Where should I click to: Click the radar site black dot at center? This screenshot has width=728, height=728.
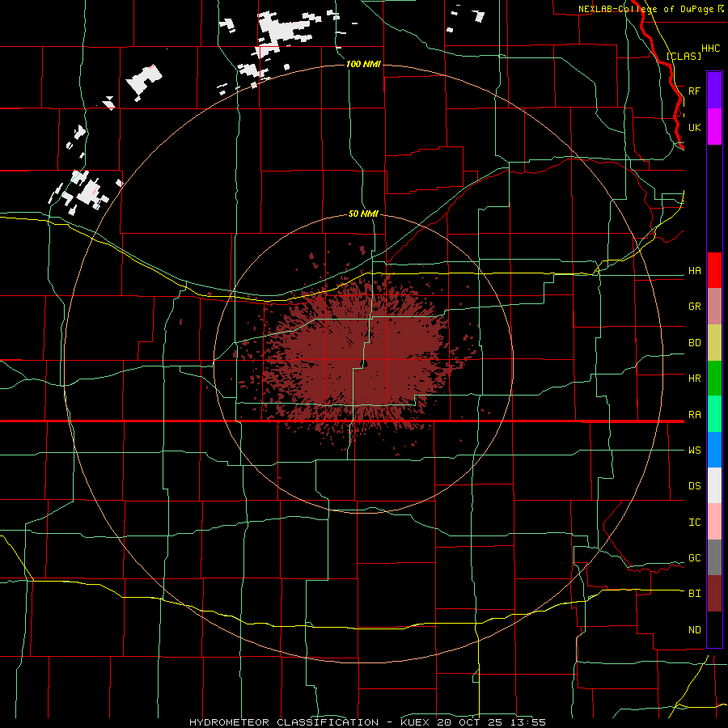tap(365, 363)
